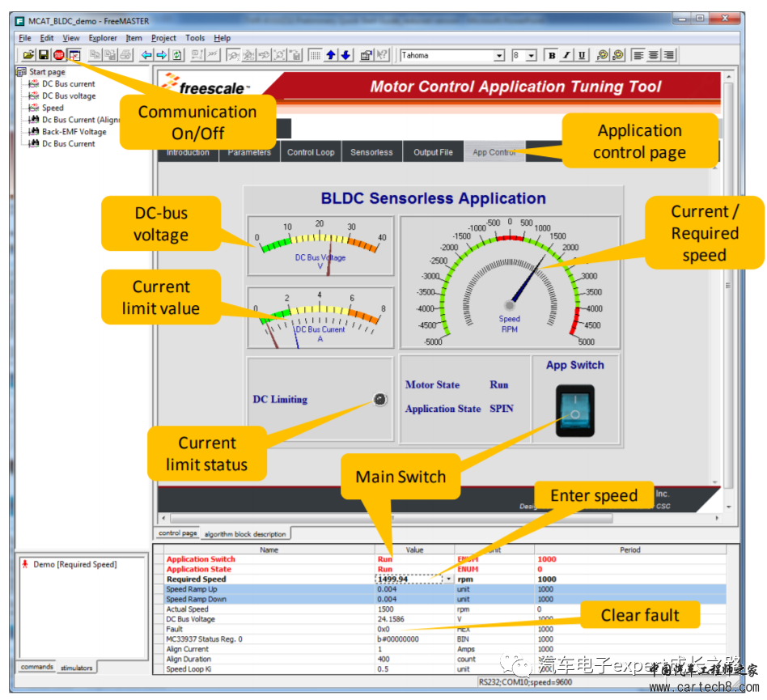
Task: Toggle Italic formatting
Action: (566, 55)
